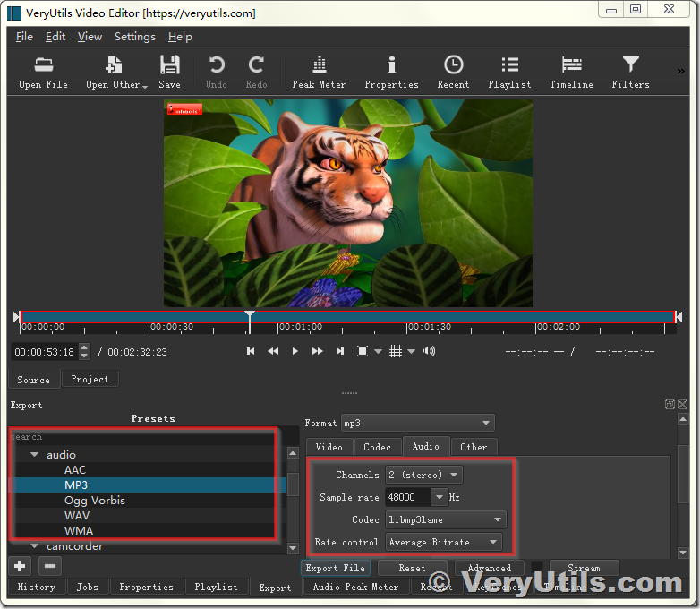Expand the toolbar overflow chevron
Image resolution: width=700 pixels, height=609 pixels.
(x=680, y=71)
